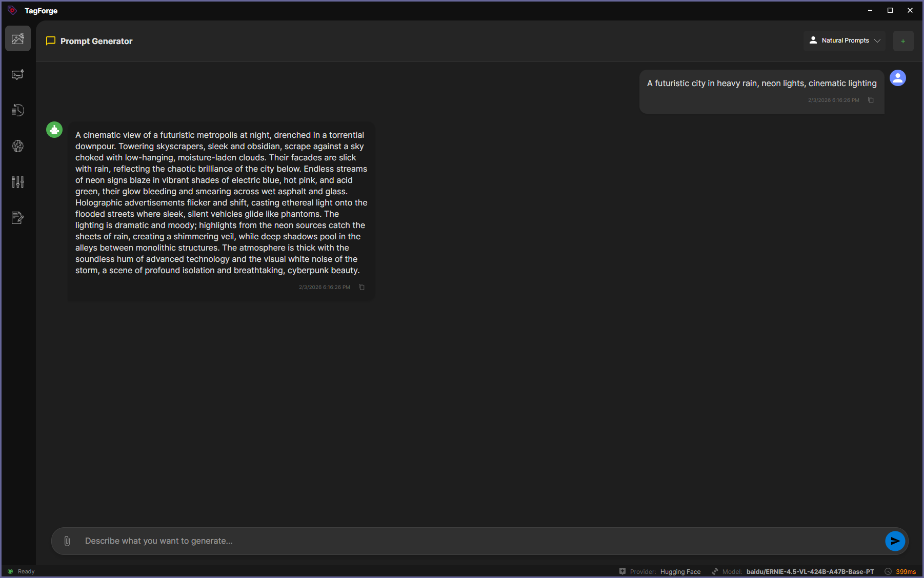Viewport: 924px width, 578px height.
Task: Open the sparkle prompt chat sidebar icon
Action: [18, 75]
